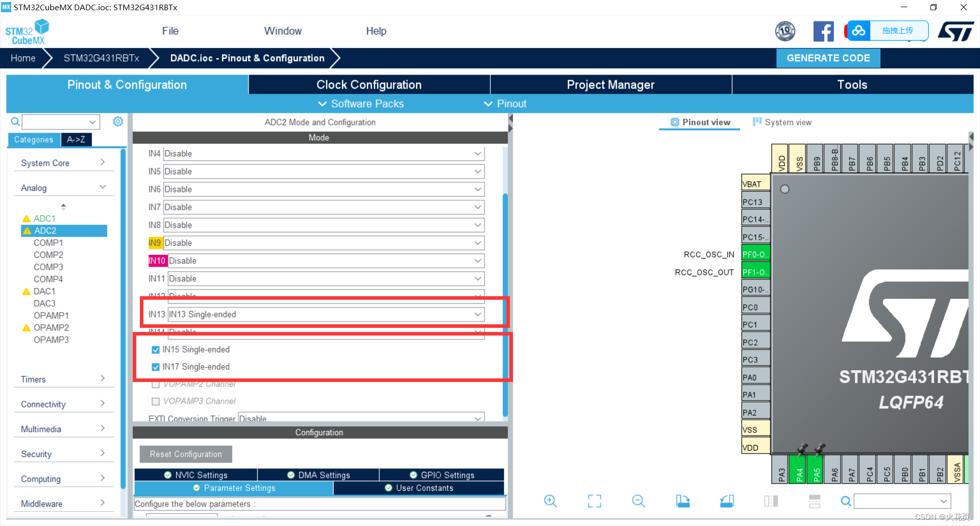Open the IN13 Single-ended dropdown
This screenshot has height=526, width=980.
point(326,315)
